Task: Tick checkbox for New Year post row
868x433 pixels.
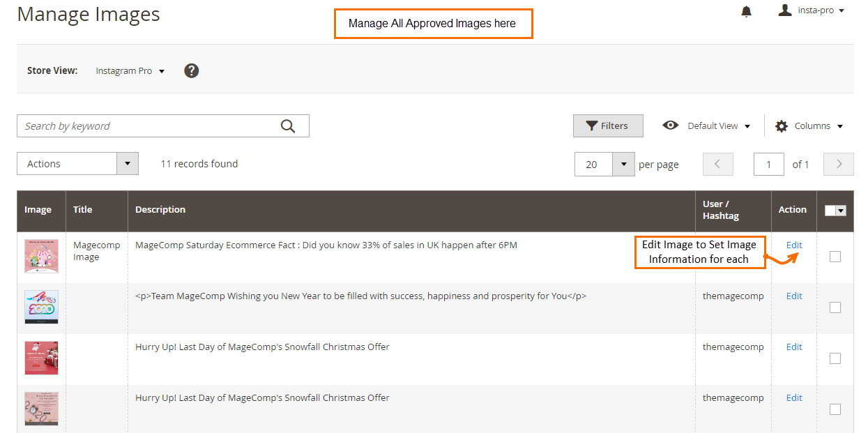Action: (x=835, y=307)
